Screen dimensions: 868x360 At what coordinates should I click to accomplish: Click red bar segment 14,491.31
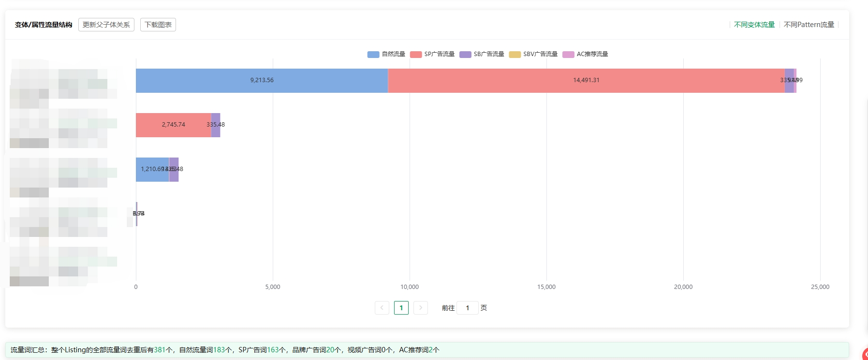click(586, 80)
